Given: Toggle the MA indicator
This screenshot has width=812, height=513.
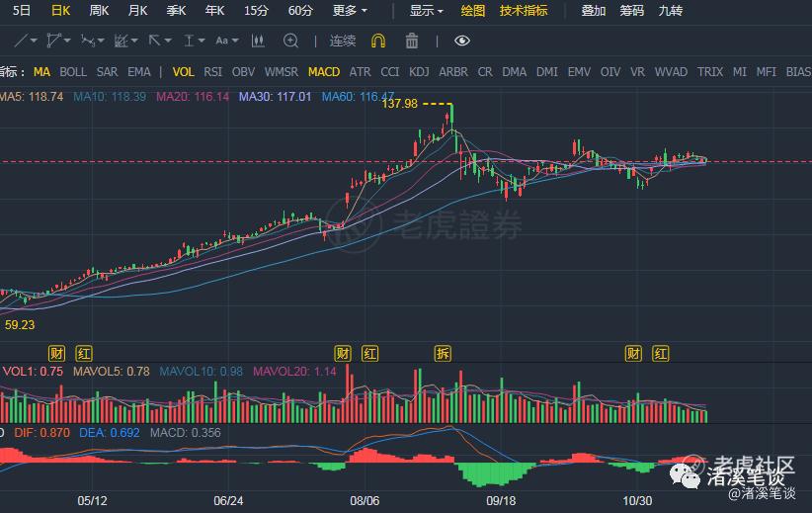Looking at the screenshot, I should click(41, 72).
